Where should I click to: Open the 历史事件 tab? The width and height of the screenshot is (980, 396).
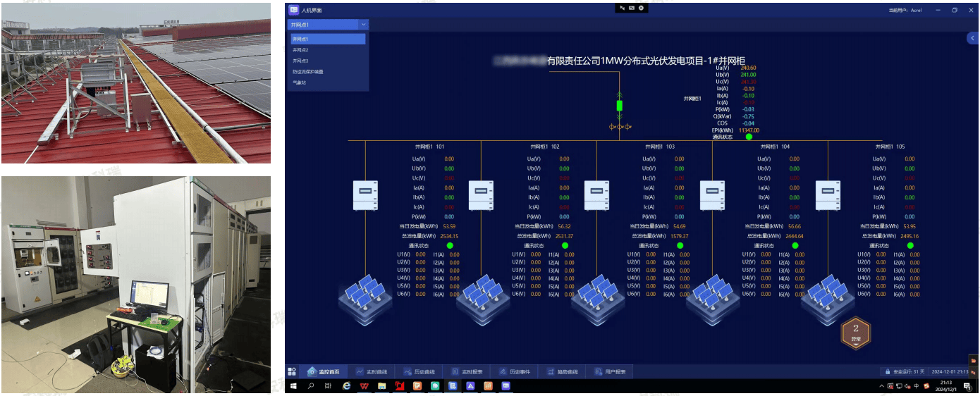click(514, 371)
